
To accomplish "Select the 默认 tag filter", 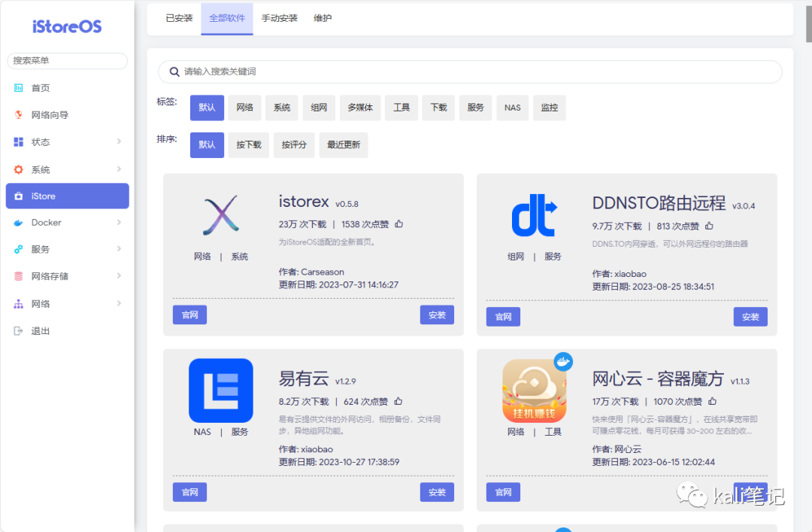I will (x=208, y=108).
